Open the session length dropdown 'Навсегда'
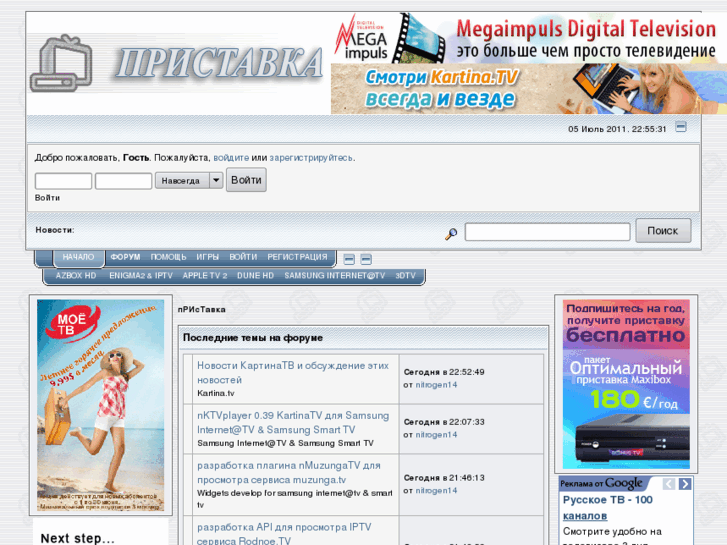The height and width of the screenshot is (545, 727). 189,180
